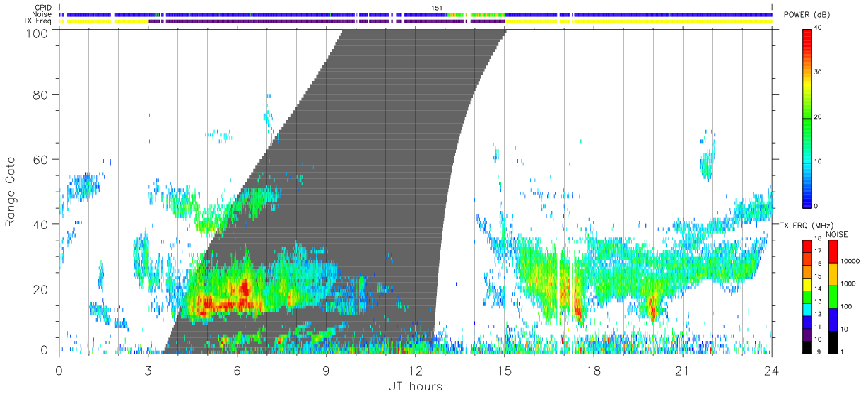Click the purple segment of TX FRQ colorbar
The height and width of the screenshot is (401, 868).
(807, 335)
